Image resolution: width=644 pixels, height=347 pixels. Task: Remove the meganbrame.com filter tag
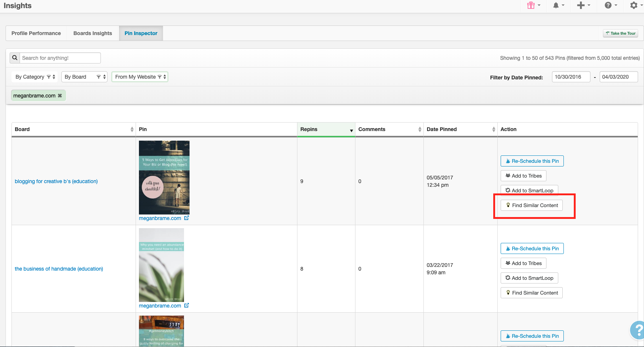point(60,96)
